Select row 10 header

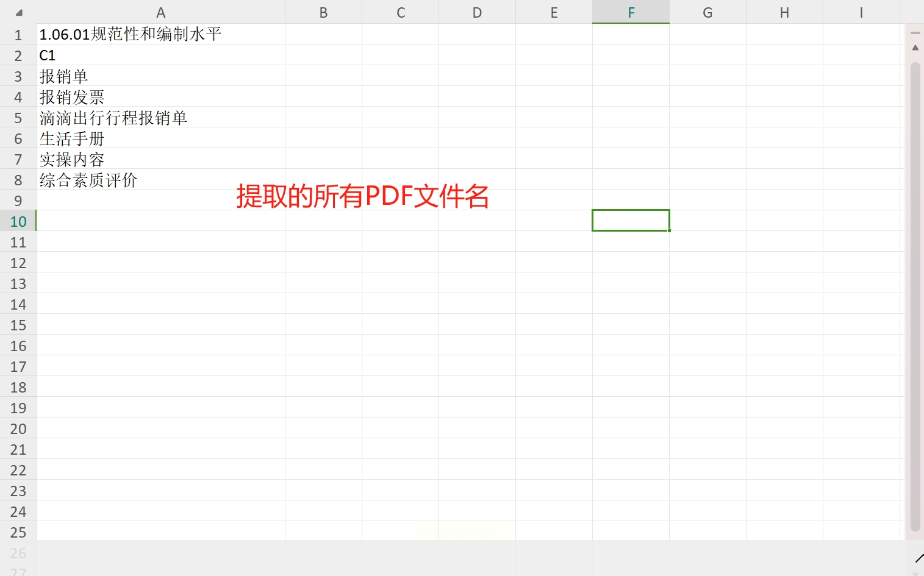(x=18, y=221)
